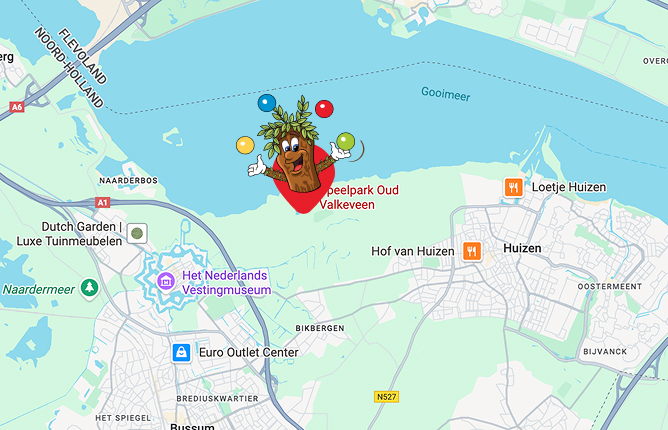Select the N527 road badge

click(386, 397)
